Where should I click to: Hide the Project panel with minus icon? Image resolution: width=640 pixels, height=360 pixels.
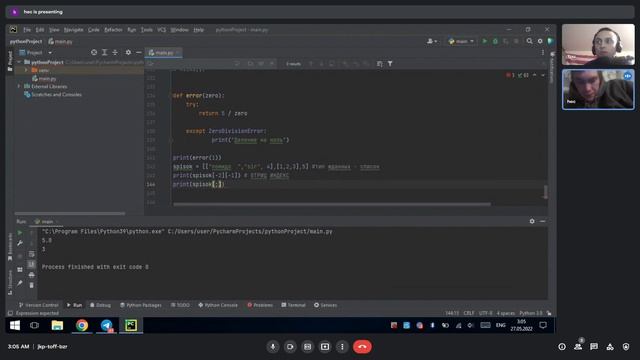tap(138, 53)
